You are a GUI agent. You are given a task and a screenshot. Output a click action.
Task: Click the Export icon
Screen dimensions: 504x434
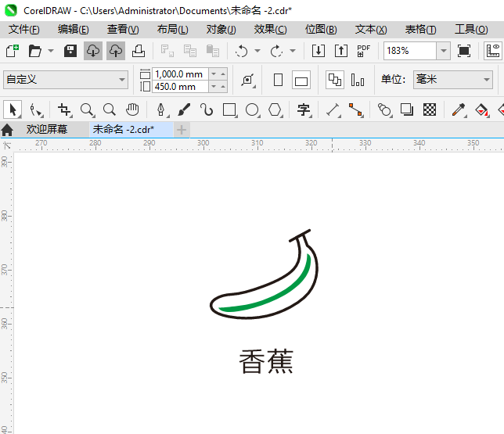pos(341,51)
